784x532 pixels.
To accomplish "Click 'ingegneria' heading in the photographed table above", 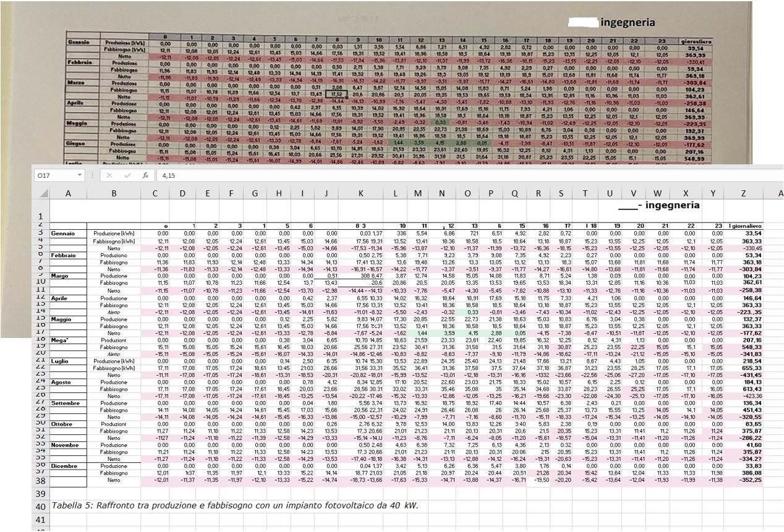I will [628, 23].
